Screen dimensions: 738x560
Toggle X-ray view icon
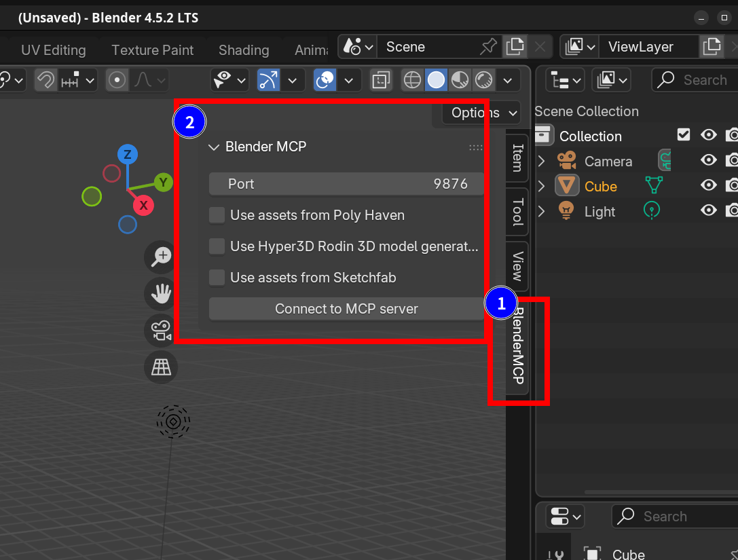381,80
